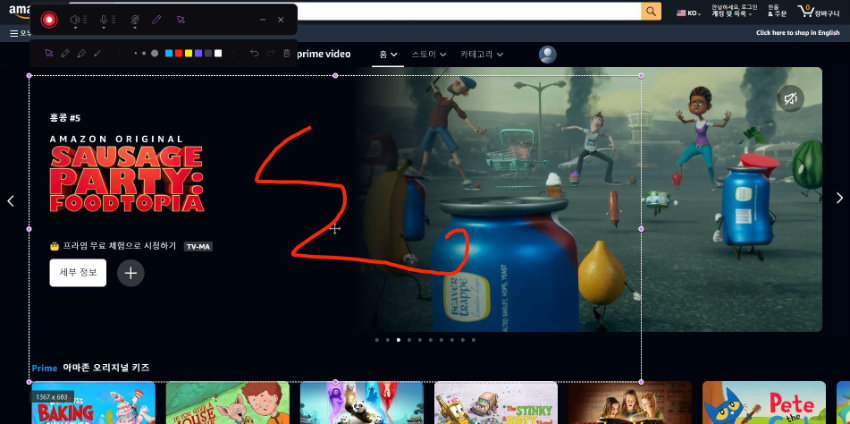Expand the 홈 dropdown menu

[x=388, y=54]
